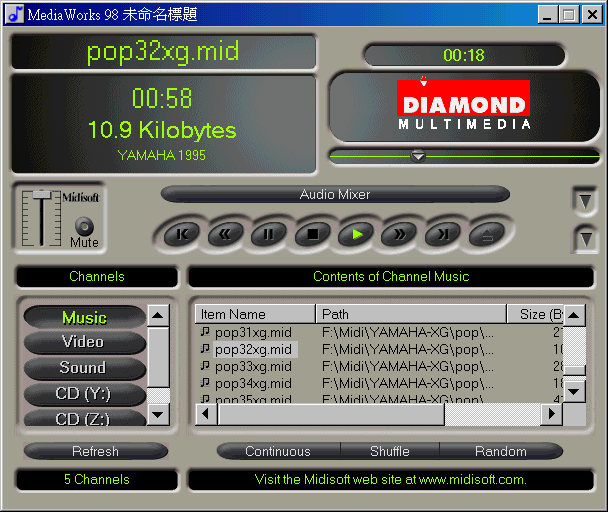Click the music note icon beside pop33xg.mid
The width and height of the screenshot is (608, 512).
tap(205, 366)
